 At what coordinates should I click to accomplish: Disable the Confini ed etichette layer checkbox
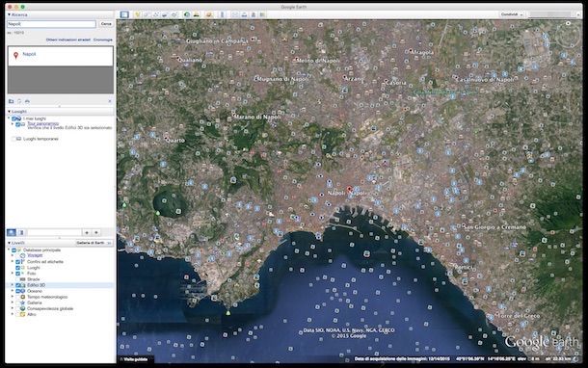pyautogui.click(x=17, y=262)
